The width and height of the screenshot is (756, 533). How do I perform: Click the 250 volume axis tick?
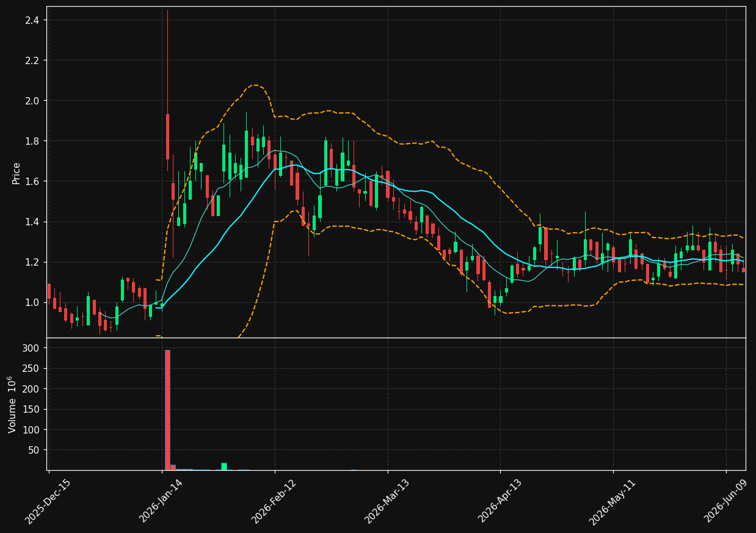tap(31, 368)
